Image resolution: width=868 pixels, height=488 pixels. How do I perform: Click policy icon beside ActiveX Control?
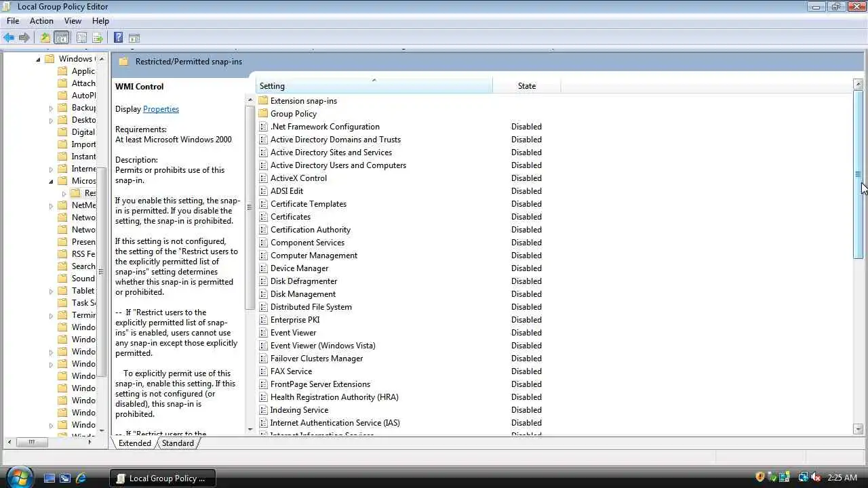[264, 178]
